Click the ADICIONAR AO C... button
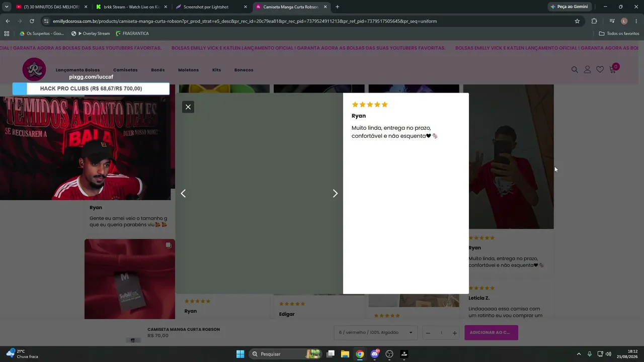 (x=491, y=332)
